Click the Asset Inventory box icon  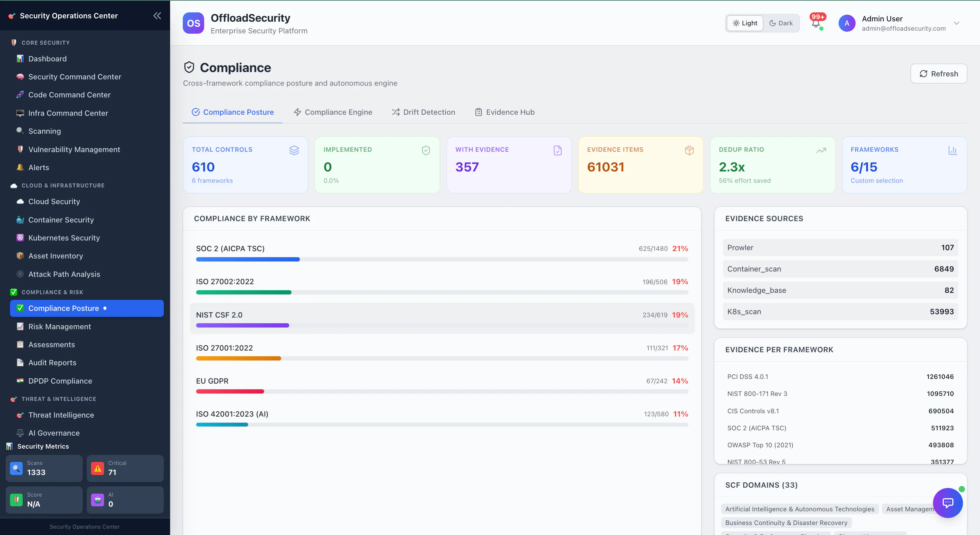(x=20, y=256)
